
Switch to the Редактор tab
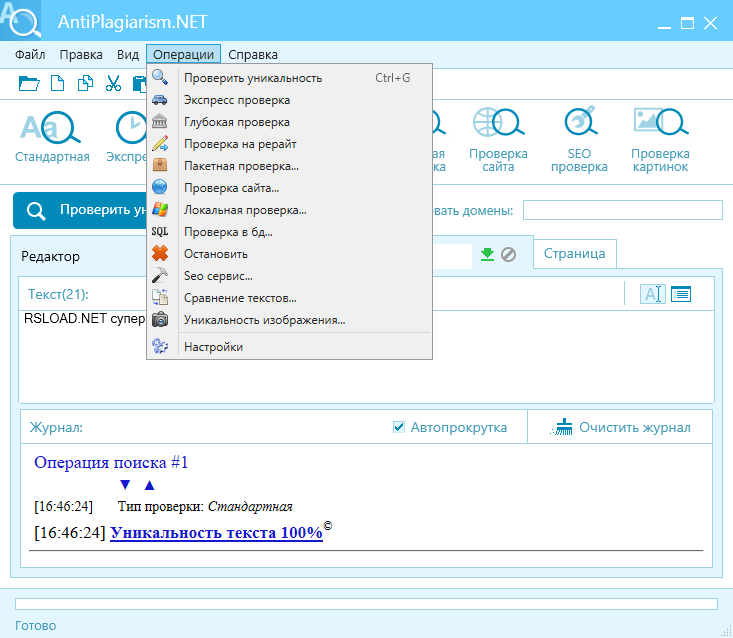coord(50,256)
